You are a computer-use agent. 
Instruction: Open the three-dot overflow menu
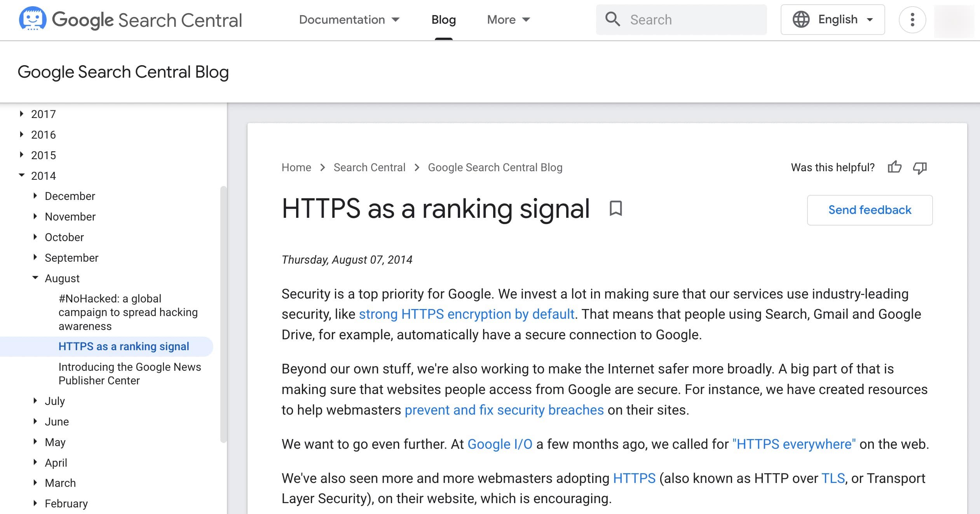click(x=912, y=19)
